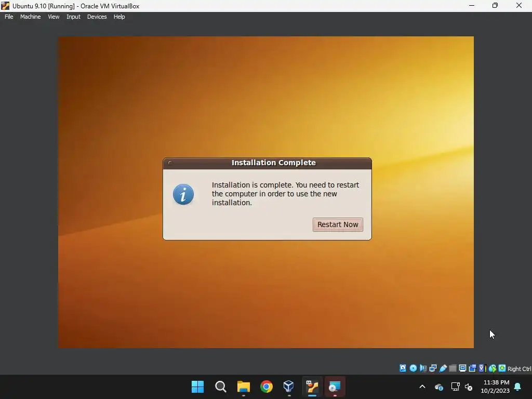532x399 pixels.
Task: Open the Windows Start menu
Action: click(197, 387)
